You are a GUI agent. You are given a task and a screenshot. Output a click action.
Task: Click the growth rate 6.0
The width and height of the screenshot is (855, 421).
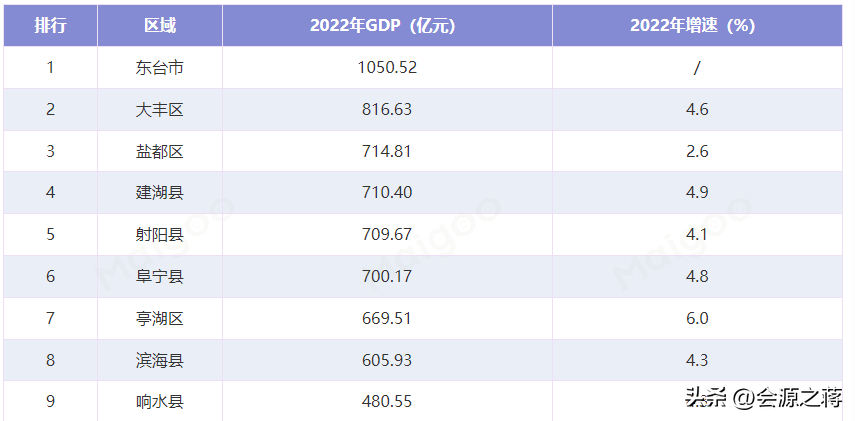point(697,318)
